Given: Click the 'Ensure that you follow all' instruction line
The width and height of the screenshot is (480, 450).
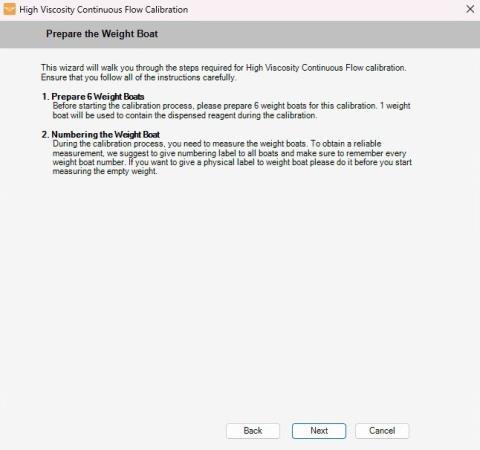Looking at the screenshot, I should click(x=138, y=77).
